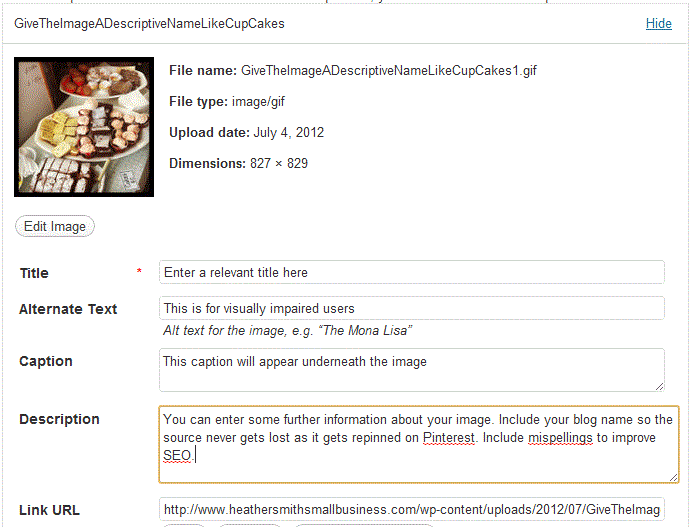Screen dimensions: 691x527
Task: Focus the Title input field
Action: click(412, 272)
